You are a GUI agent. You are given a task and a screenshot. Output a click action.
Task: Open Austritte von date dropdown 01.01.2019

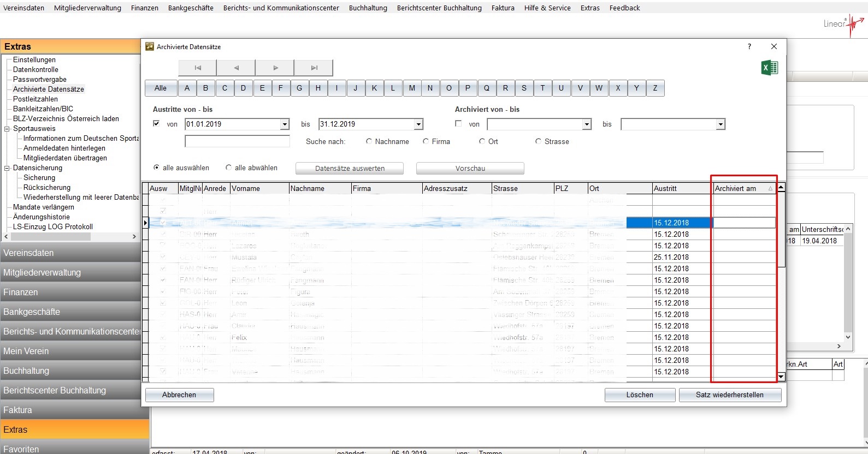285,124
